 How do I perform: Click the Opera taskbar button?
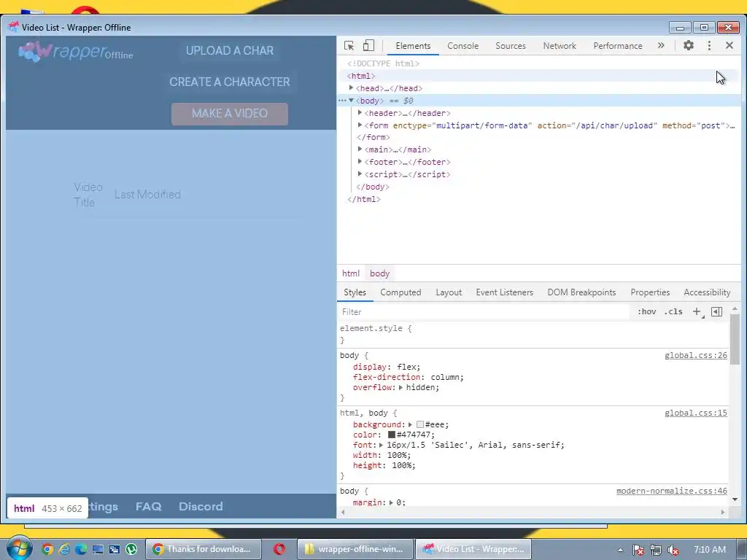[279, 549]
